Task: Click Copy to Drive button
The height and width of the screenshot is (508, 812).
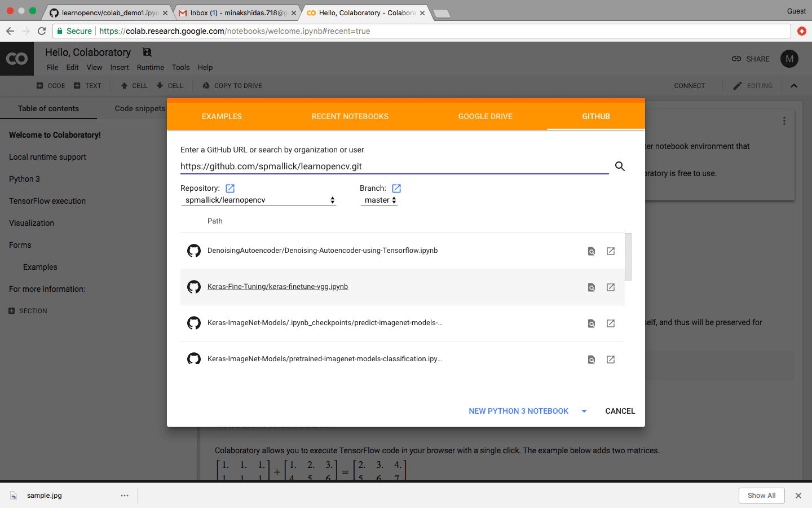Action: click(x=232, y=86)
